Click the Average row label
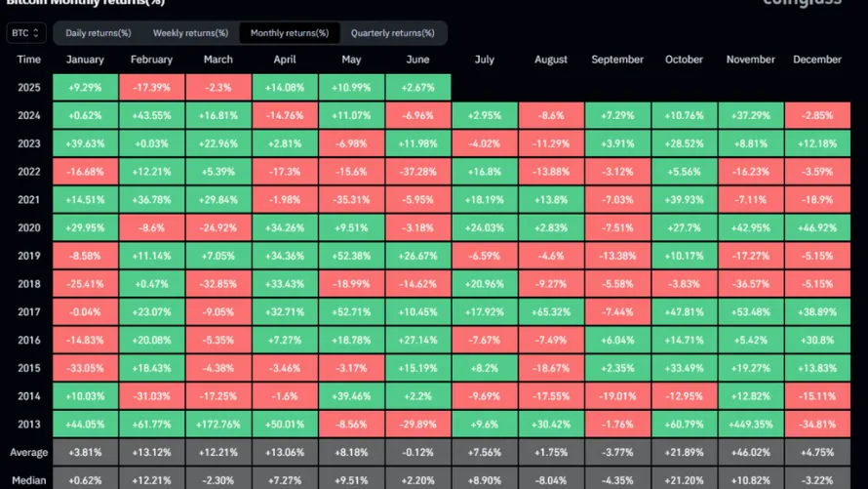This screenshot has height=489, width=868. [x=29, y=453]
